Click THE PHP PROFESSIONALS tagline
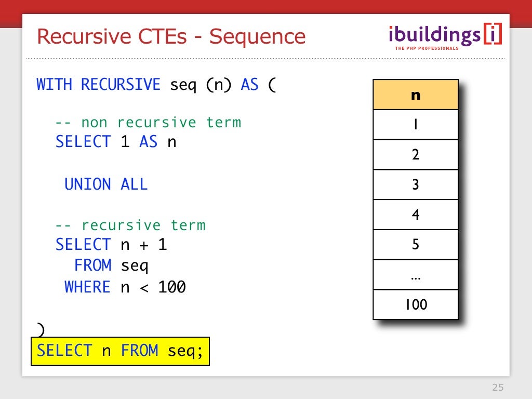The height and width of the screenshot is (399, 532). click(x=427, y=48)
